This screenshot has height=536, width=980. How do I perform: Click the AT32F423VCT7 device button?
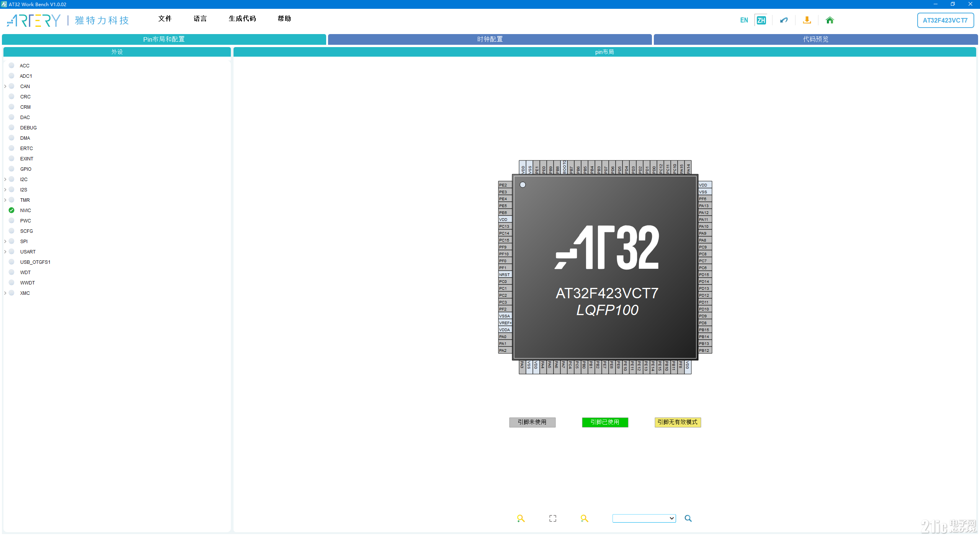point(945,20)
